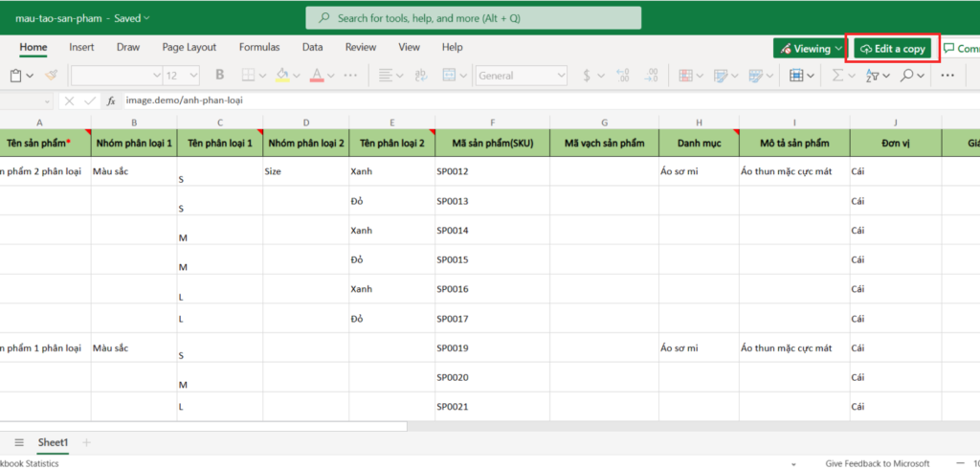Click the Edit a copy button
980x470 pixels.
[893, 49]
